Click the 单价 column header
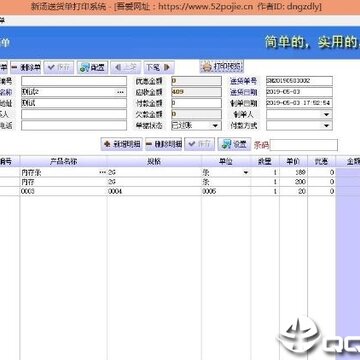Screen dimensions: 360x360 [x=293, y=162]
